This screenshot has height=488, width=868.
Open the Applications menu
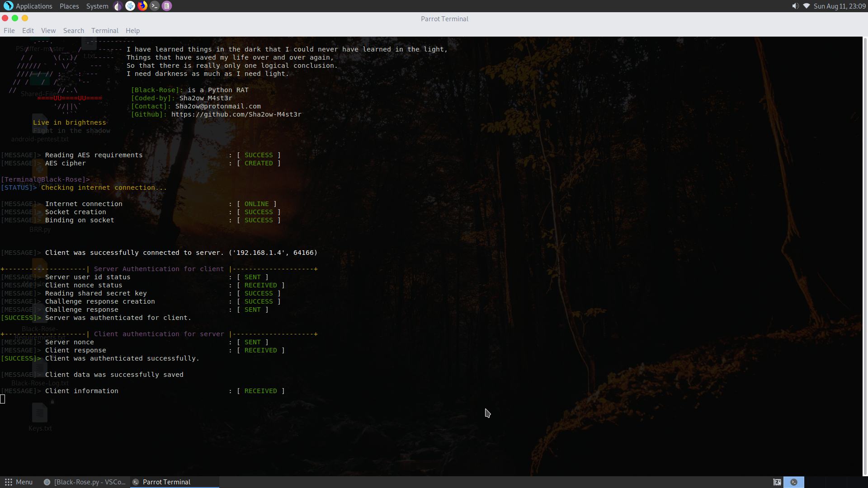point(33,6)
